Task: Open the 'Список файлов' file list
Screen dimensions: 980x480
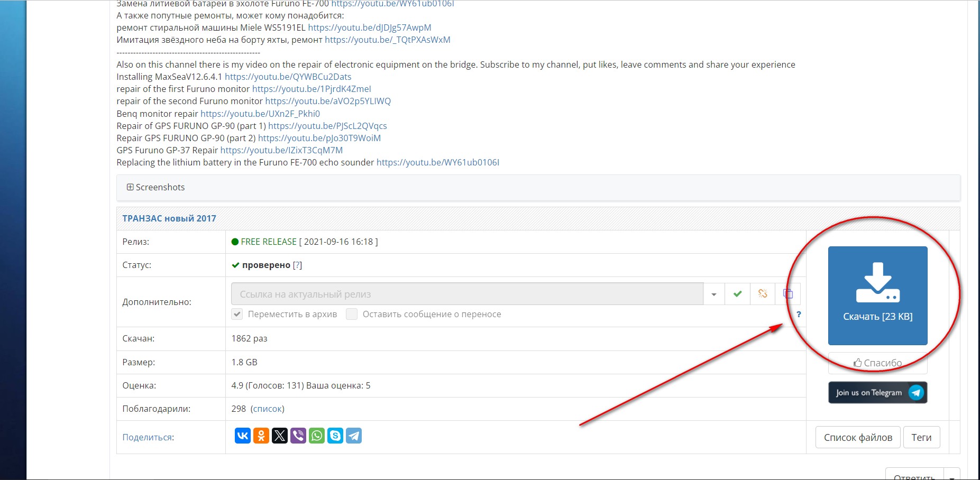Action: [857, 437]
